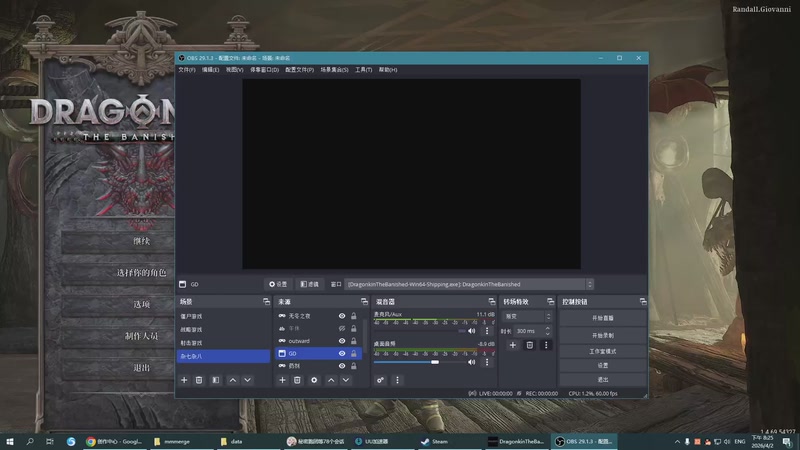Click 开始直播 start streaming button
The image size is (800, 450).
[x=603, y=318]
